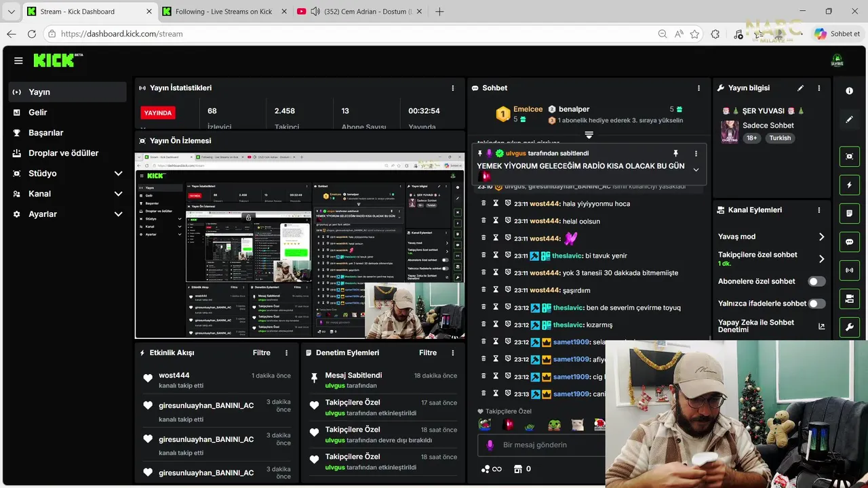Image resolution: width=868 pixels, height=488 pixels.
Task: Click the stream preview thumbnail
Action: pos(300,245)
